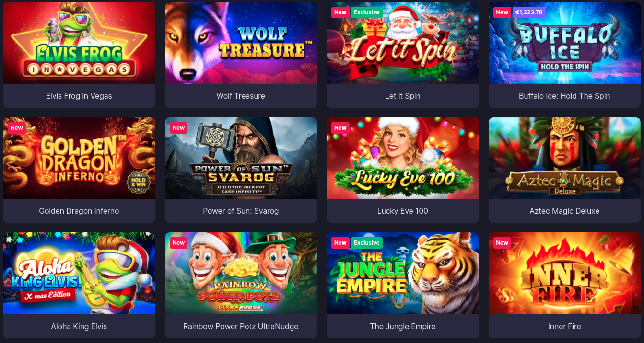Click the Golden Dragon Inferno title link

[x=79, y=211]
